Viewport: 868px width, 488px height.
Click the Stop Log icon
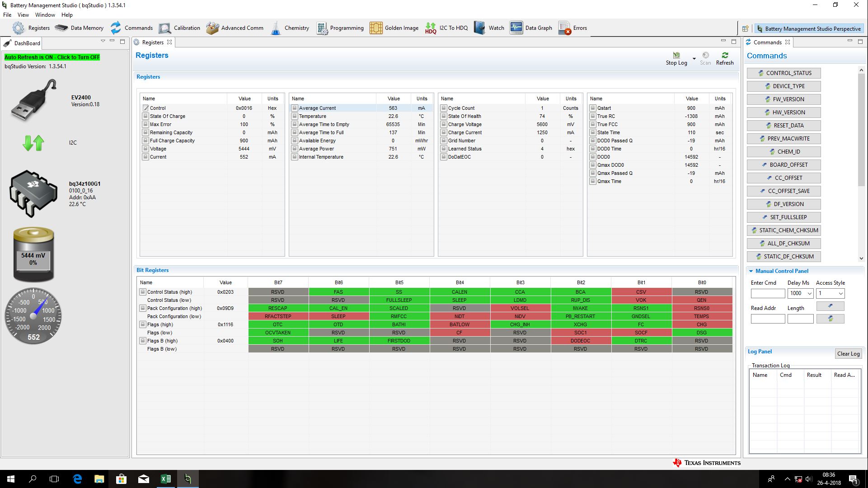676,56
